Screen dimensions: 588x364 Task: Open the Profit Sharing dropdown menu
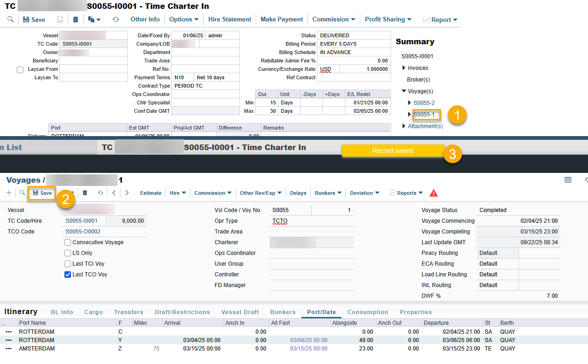(388, 20)
